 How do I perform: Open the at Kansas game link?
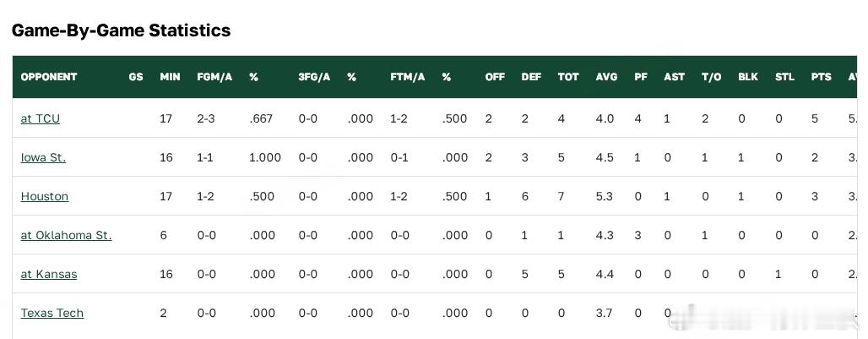pos(49,274)
